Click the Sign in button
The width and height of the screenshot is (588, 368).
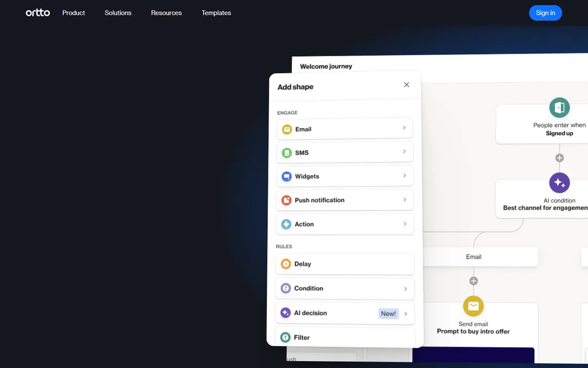(x=545, y=13)
